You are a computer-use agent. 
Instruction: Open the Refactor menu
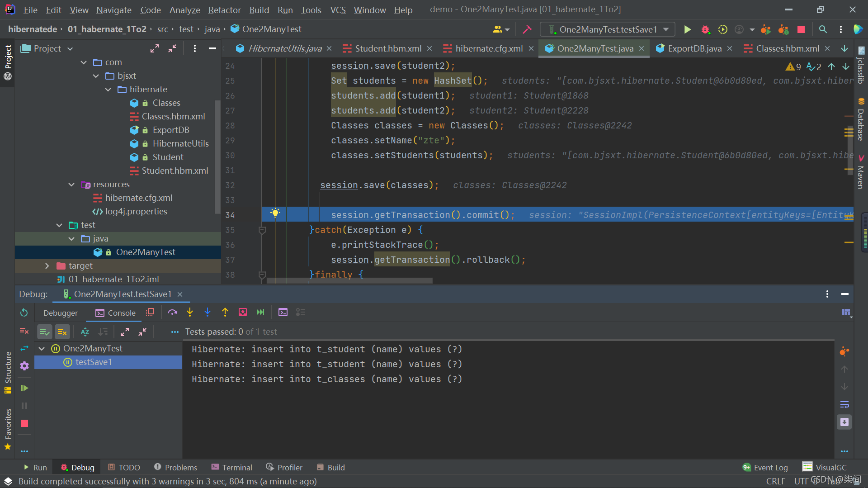click(224, 10)
